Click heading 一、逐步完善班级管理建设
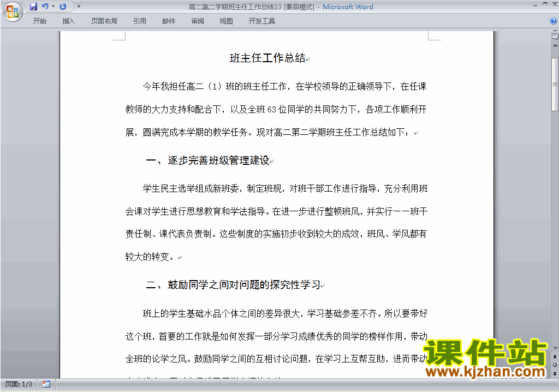559x392 pixels. (x=207, y=161)
